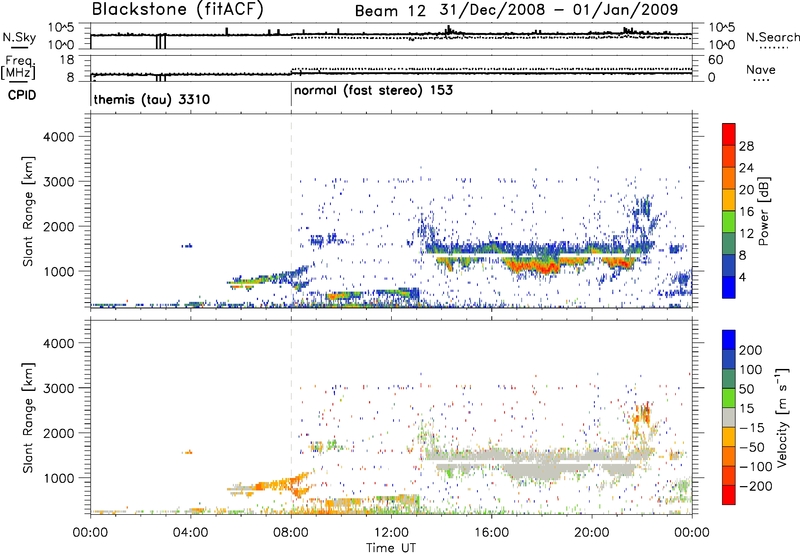Pick the red top segment of Power colorbar

pos(729,132)
